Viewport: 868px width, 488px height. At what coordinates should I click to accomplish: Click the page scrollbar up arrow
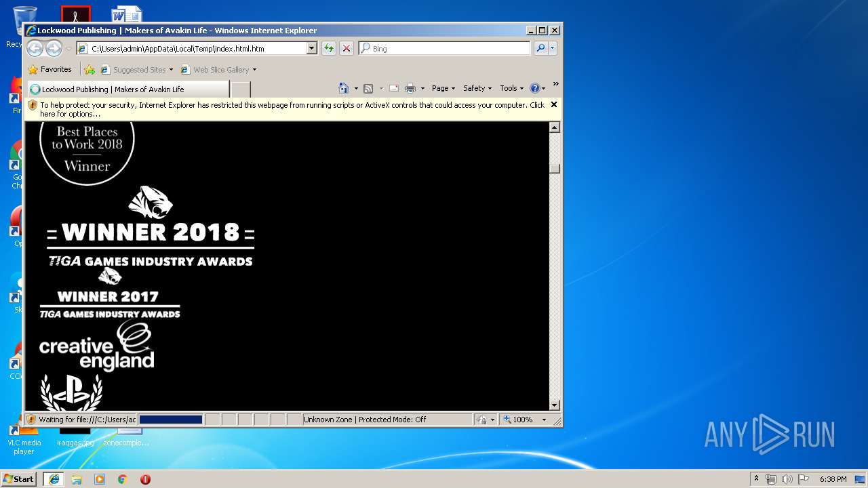[555, 127]
